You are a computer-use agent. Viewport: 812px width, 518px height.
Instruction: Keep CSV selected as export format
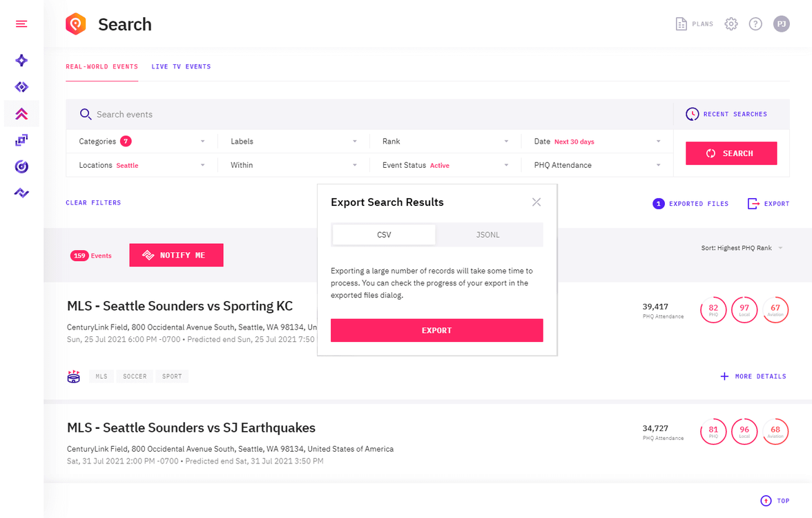pyautogui.click(x=383, y=234)
